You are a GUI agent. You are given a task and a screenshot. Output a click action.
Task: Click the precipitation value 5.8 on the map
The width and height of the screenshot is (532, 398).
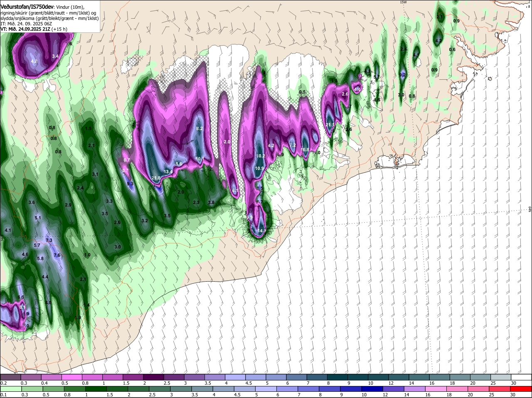pyautogui.click(x=40, y=258)
